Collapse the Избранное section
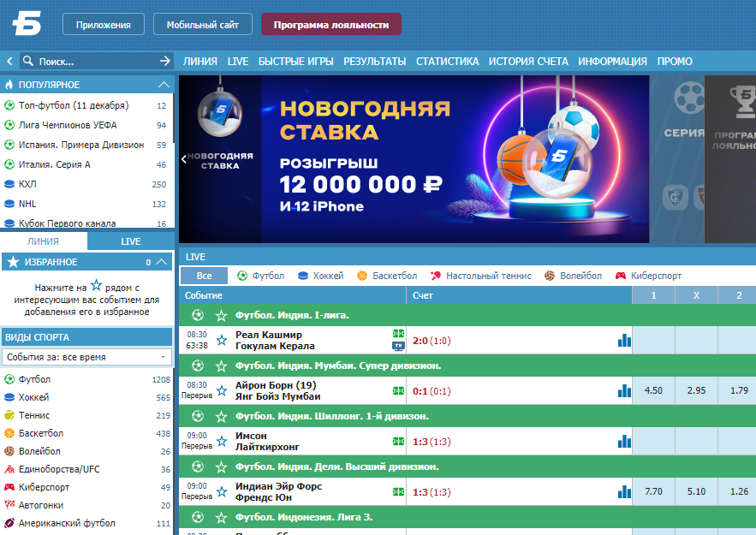This screenshot has width=756, height=535. [x=163, y=262]
